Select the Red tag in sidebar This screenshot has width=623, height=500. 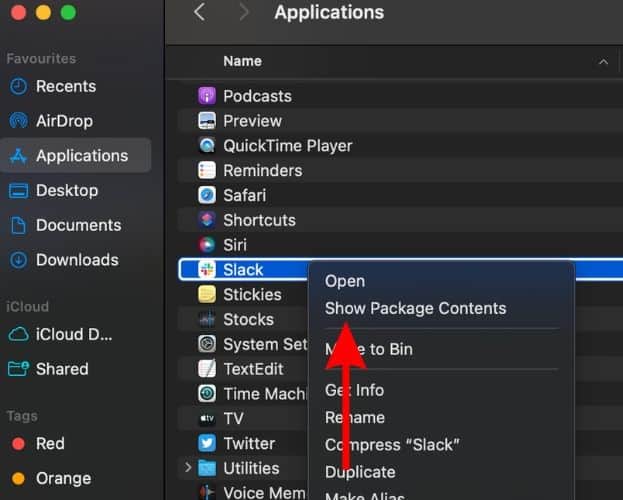click(x=50, y=444)
